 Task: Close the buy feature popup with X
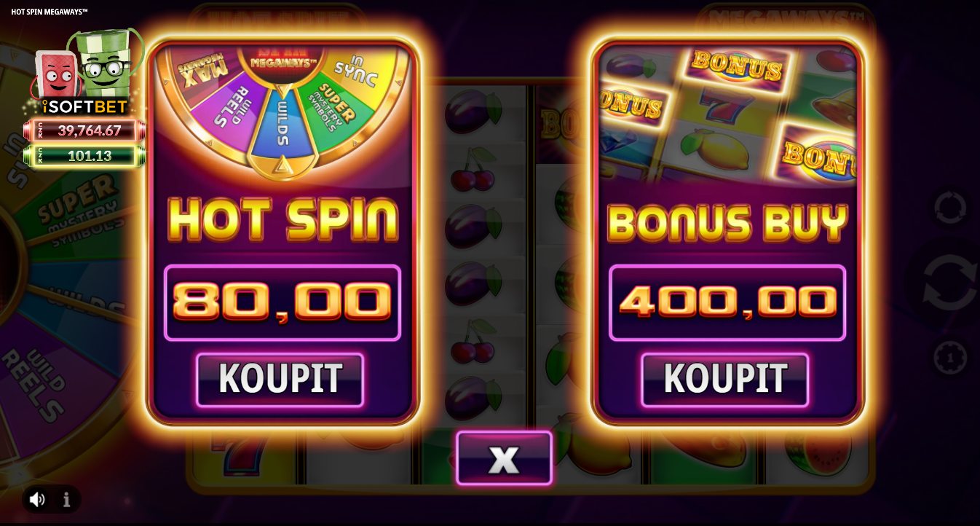(x=504, y=458)
